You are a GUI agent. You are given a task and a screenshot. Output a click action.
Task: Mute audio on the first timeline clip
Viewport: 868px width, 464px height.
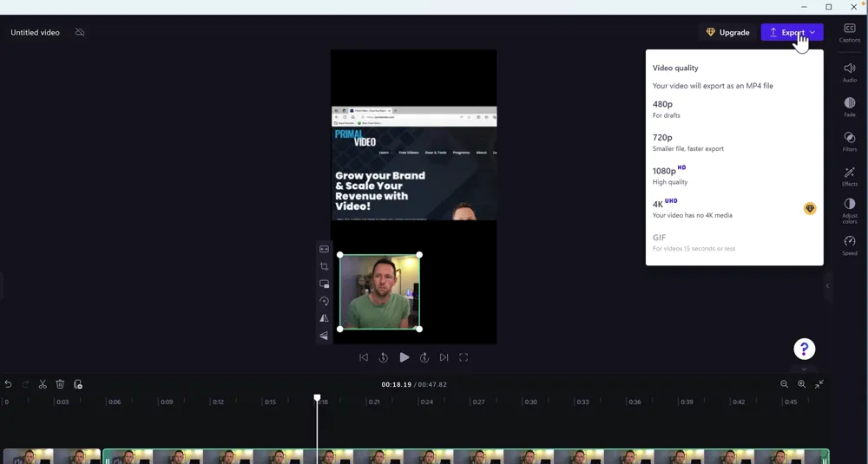[x=17, y=460]
